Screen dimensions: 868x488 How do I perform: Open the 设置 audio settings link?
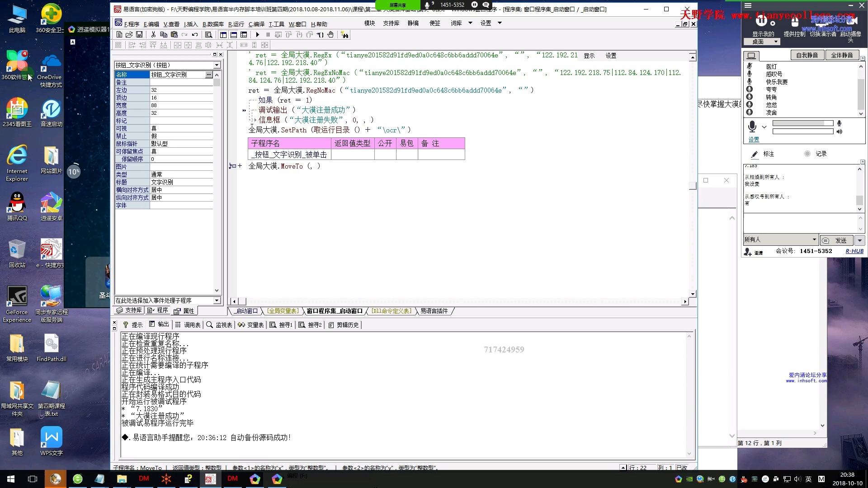pos(754,140)
